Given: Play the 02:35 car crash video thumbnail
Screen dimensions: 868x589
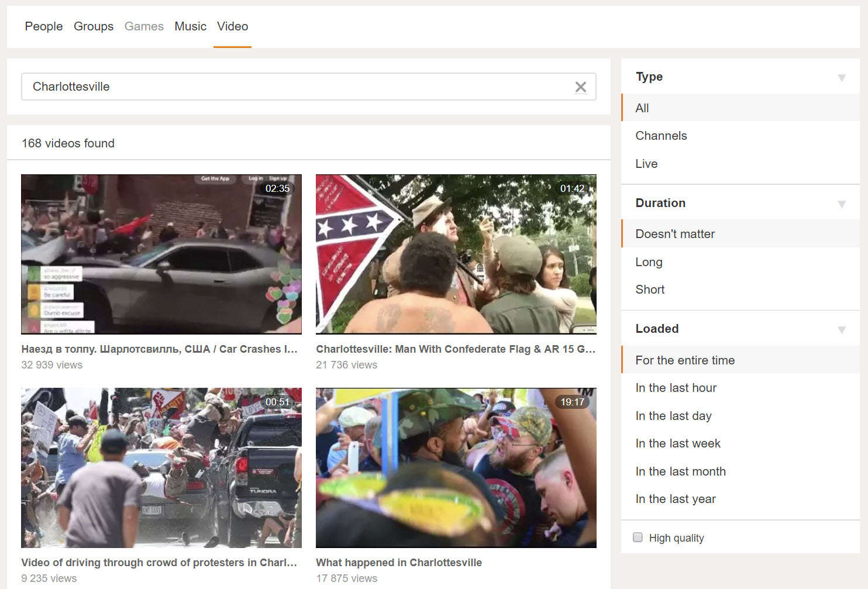Looking at the screenshot, I should (161, 254).
